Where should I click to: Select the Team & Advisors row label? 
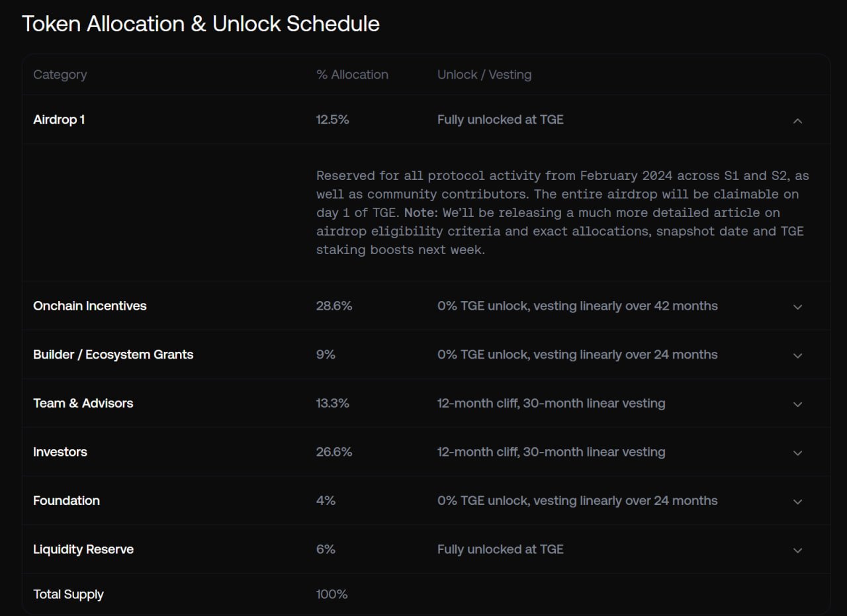(83, 403)
